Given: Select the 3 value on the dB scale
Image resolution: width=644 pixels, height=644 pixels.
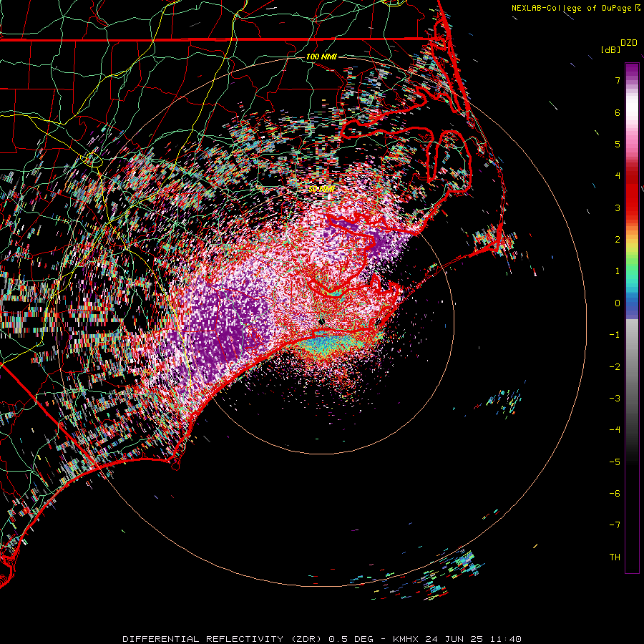Looking at the screenshot, I should pyautogui.click(x=618, y=208).
